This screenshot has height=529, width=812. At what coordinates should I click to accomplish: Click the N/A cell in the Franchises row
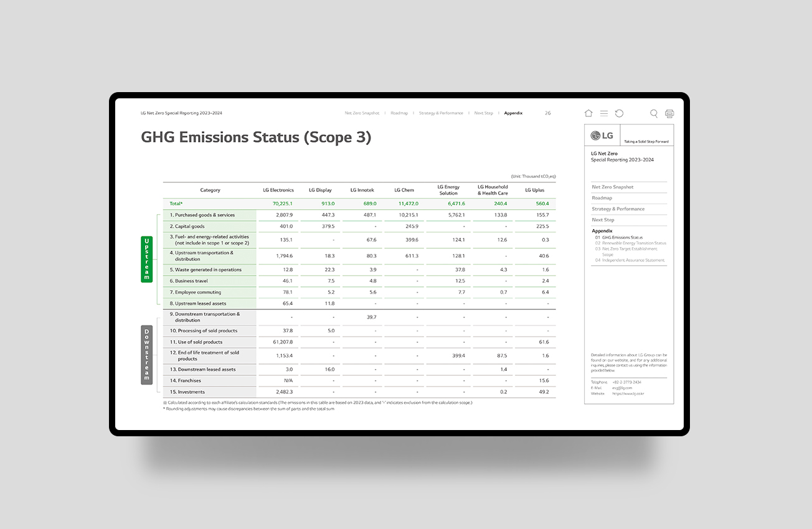288,380
